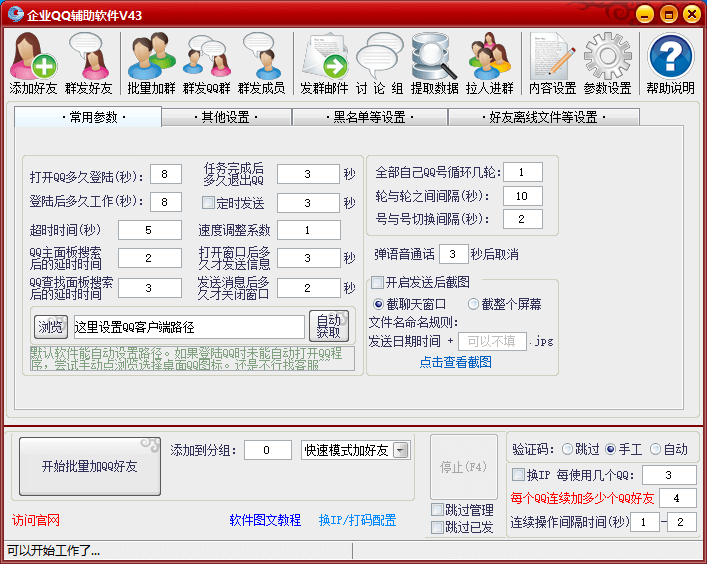Open the 添加好友 tool
The height and width of the screenshot is (564, 707).
[x=33, y=63]
